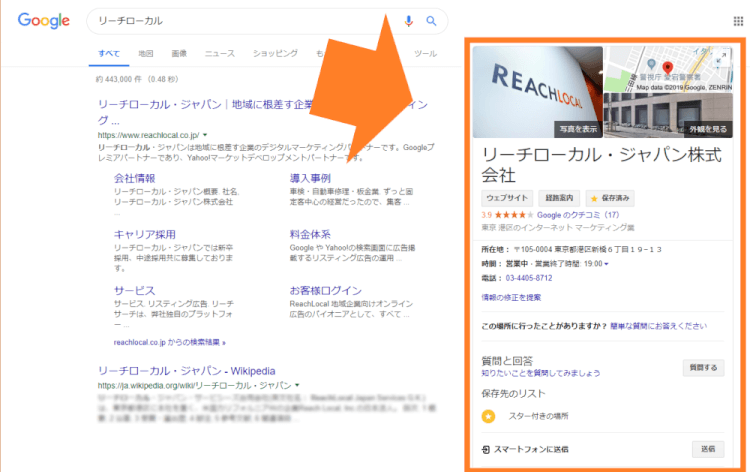Screen dimensions: 750x472
Task: Switch to the 画像 tab
Action: [179, 54]
